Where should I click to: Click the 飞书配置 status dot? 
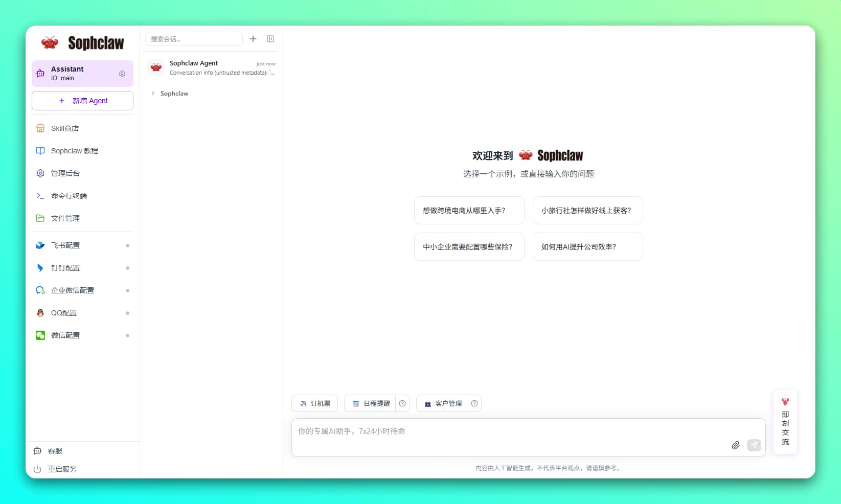pyautogui.click(x=127, y=246)
